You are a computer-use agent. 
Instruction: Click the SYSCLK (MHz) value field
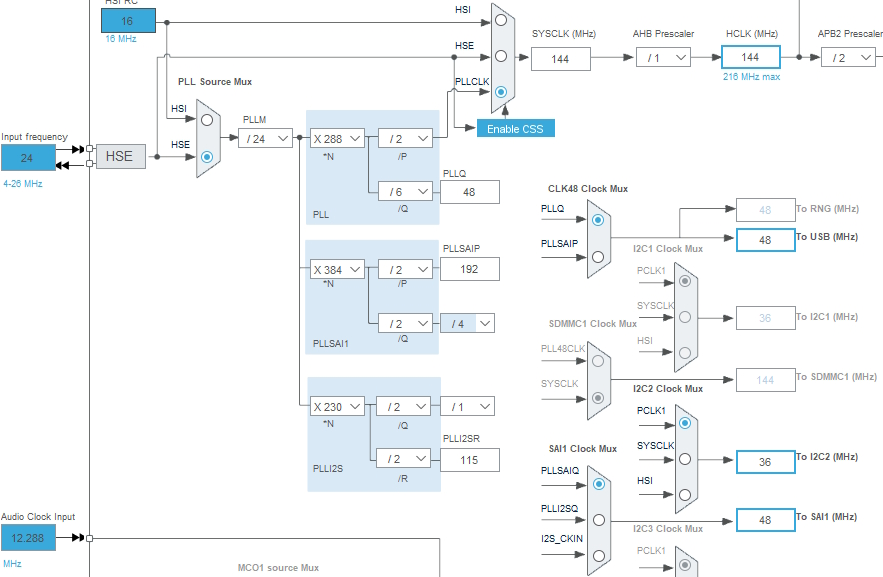click(x=561, y=59)
